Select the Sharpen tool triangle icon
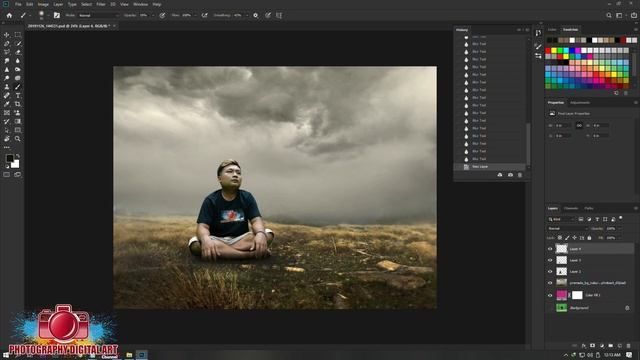Viewport: 640px width, 360px height. [x=7, y=69]
